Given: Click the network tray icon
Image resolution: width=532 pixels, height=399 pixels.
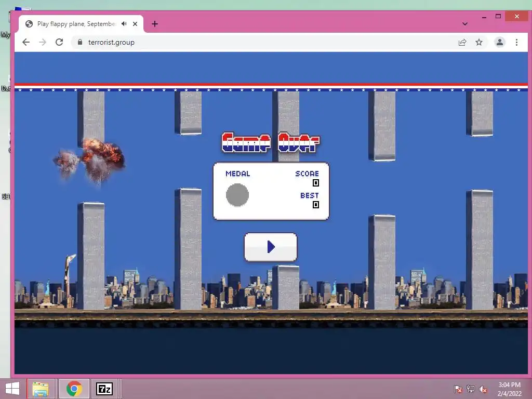Looking at the screenshot, I should [471, 389].
